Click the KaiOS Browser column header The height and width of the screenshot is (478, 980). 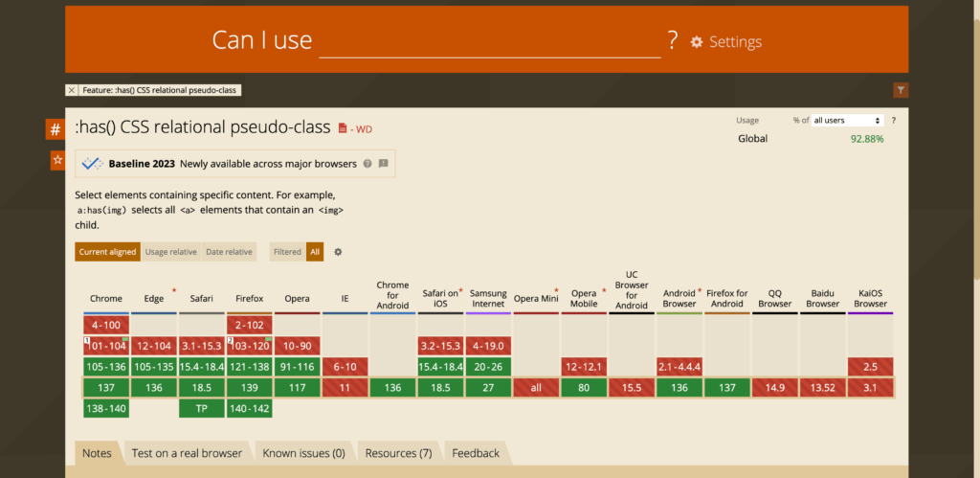point(871,299)
